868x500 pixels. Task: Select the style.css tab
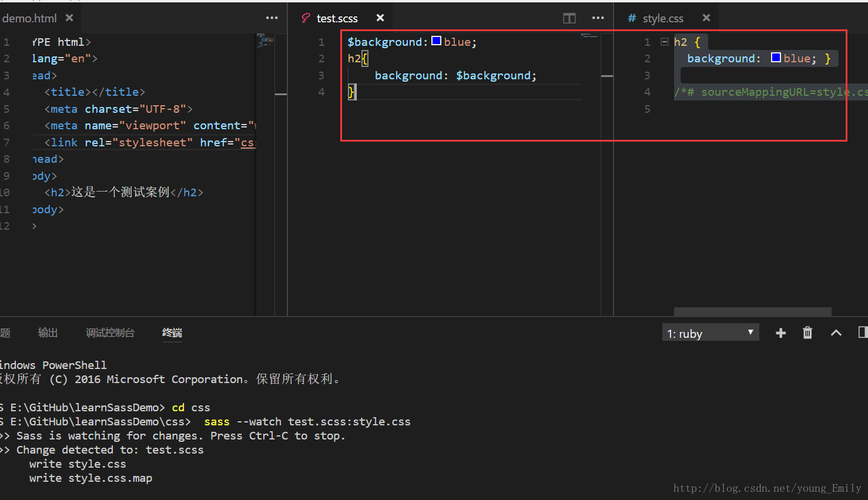tap(662, 18)
